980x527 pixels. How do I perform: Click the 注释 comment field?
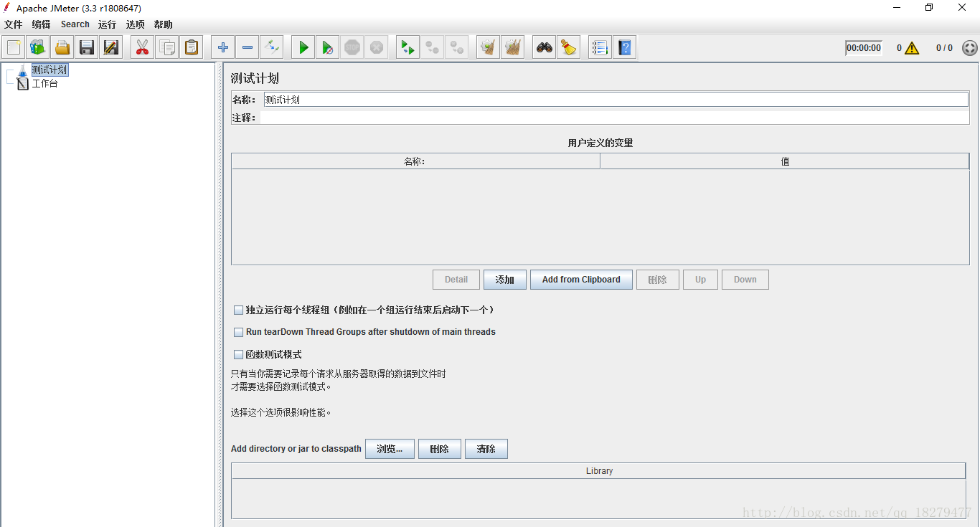[614, 118]
